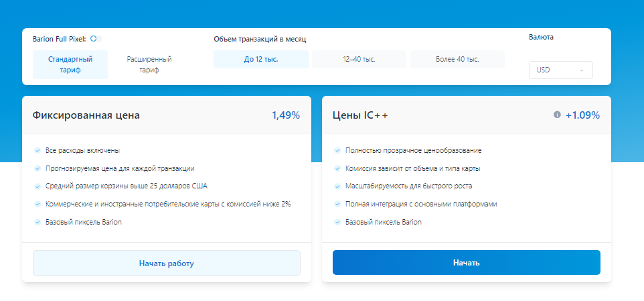Click the Barion Full Pixel label
The height and width of the screenshot is (301, 644).
click(x=60, y=39)
